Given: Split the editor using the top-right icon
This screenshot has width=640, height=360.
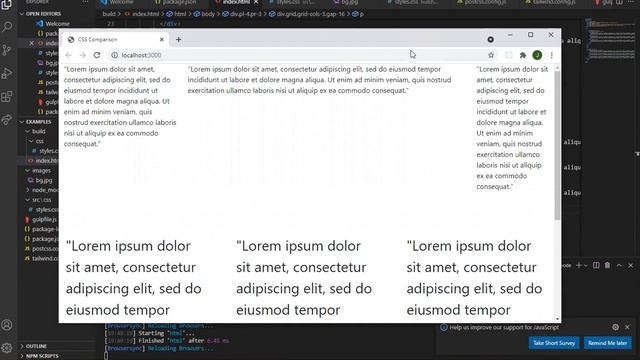Looking at the screenshot, I should pos(620,2).
